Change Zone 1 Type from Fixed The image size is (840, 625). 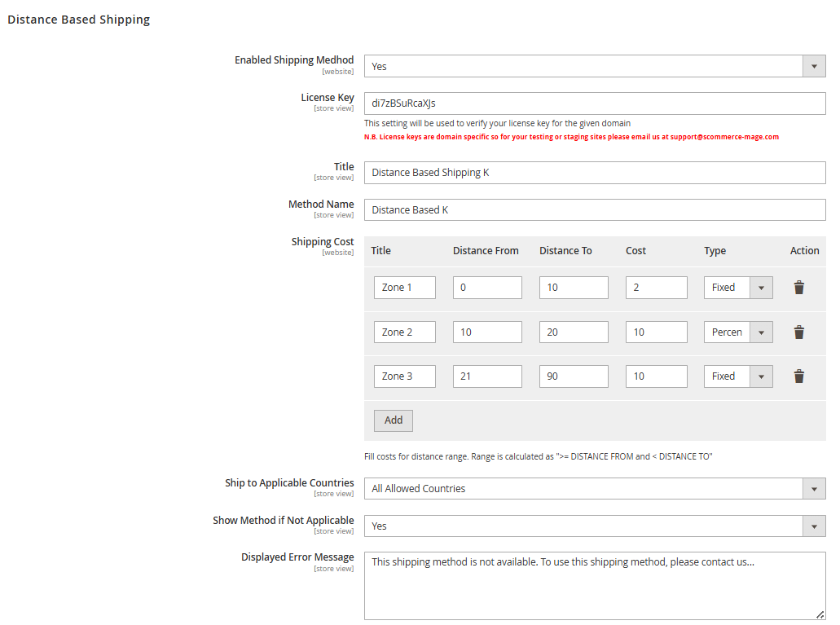[737, 288]
